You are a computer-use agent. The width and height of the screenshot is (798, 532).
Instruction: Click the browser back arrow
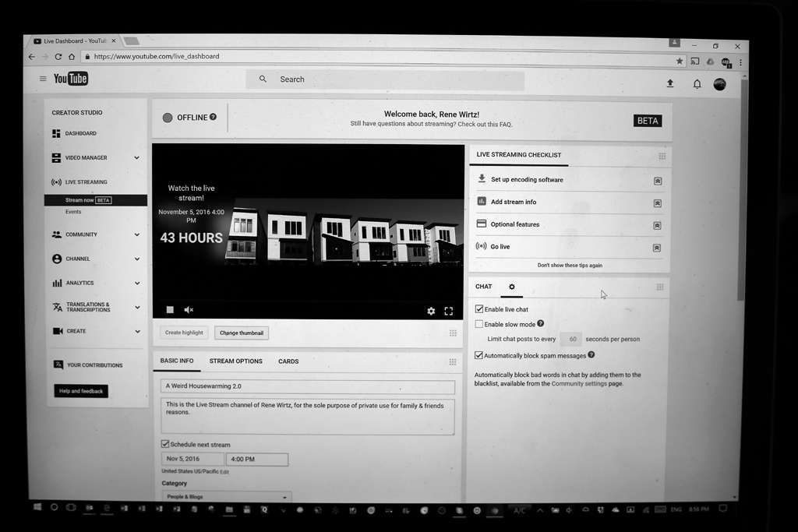pos(32,56)
